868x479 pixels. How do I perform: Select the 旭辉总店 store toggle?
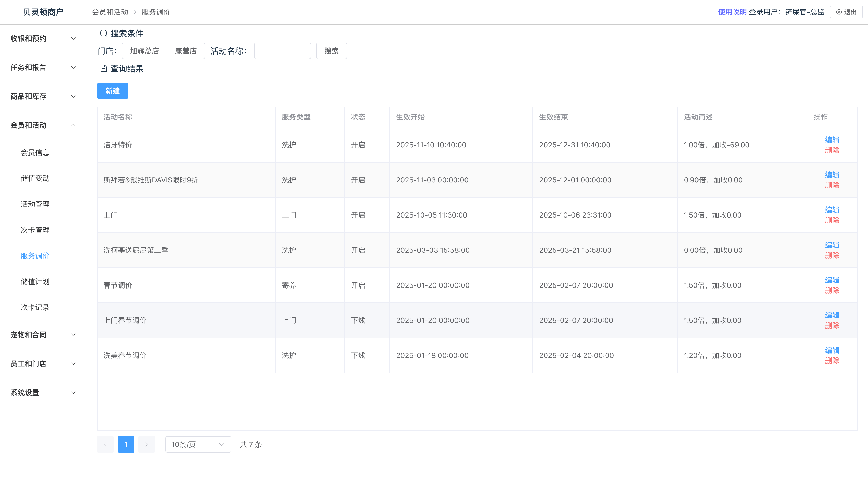(144, 51)
